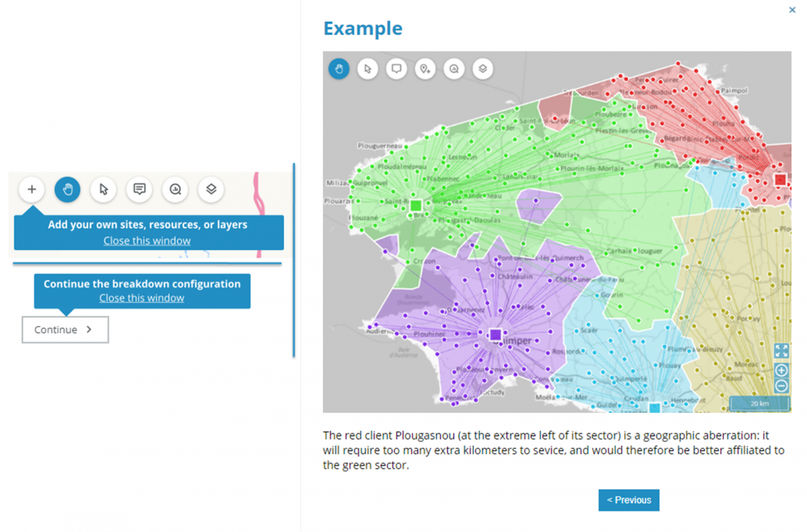807x532 pixels.
Task: Zoom out with the map minus button
Action: click(x=781, y=386)
